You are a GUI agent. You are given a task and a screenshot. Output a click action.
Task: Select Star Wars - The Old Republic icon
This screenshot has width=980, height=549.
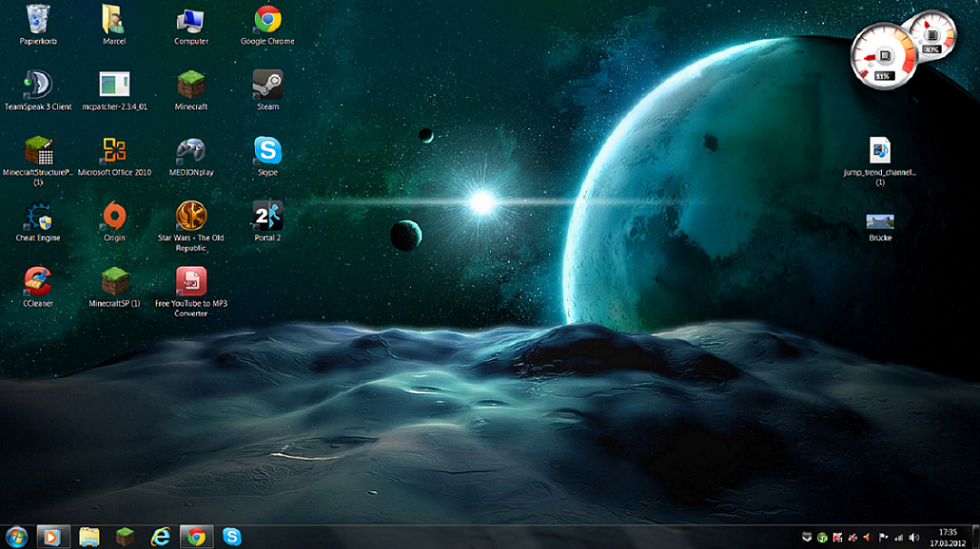[x=191, y=217]
